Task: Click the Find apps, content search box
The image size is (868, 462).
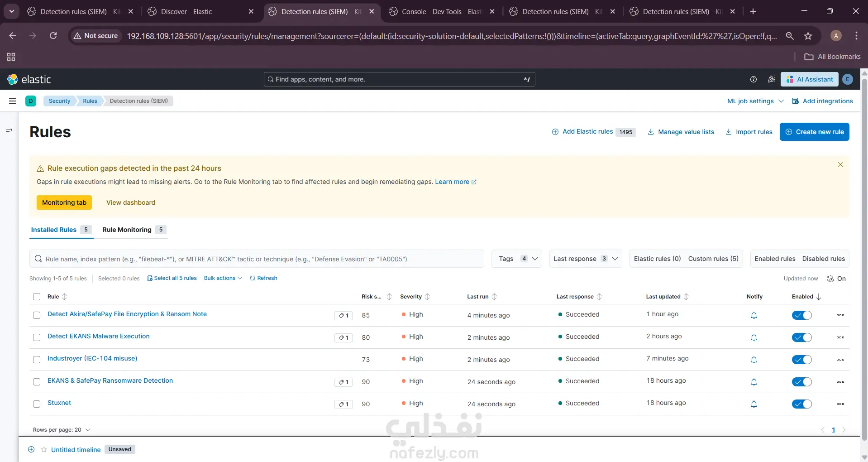Action: pyautogui.click(x=399, y=79)
